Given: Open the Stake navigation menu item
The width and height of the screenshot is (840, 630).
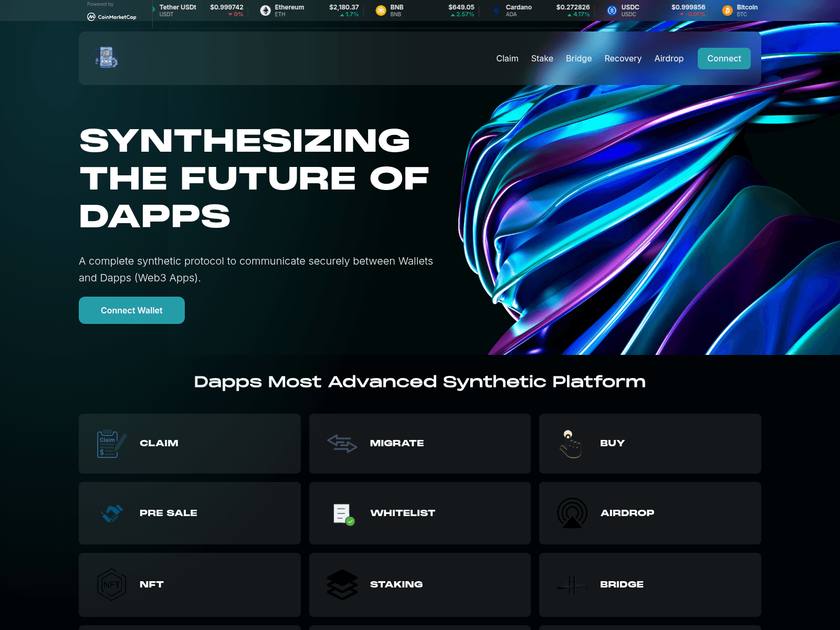Looking at the screenshot, I should click(x=542, y=58).
